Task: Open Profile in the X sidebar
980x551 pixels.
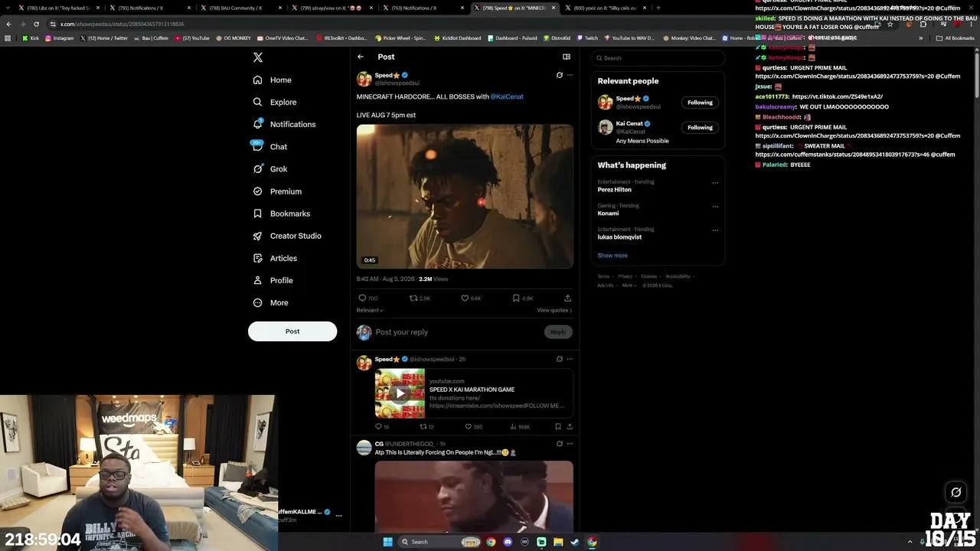Action: coord(273,280)
